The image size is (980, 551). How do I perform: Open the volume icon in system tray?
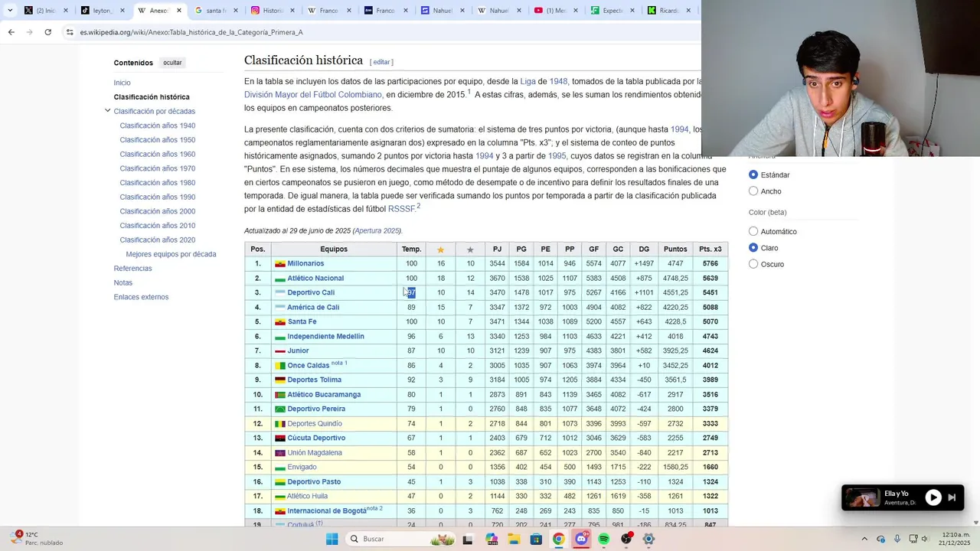click(925, 539)
